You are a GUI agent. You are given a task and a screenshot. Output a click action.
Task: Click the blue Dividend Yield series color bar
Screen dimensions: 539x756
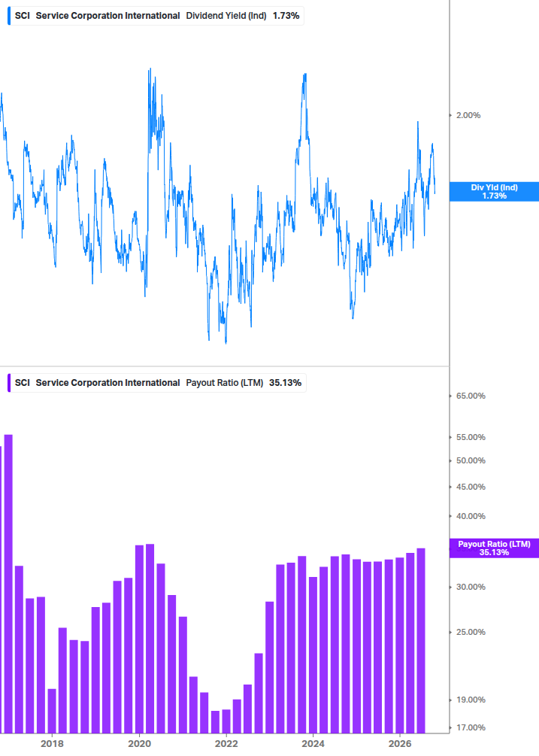click(x=9, y=16)
